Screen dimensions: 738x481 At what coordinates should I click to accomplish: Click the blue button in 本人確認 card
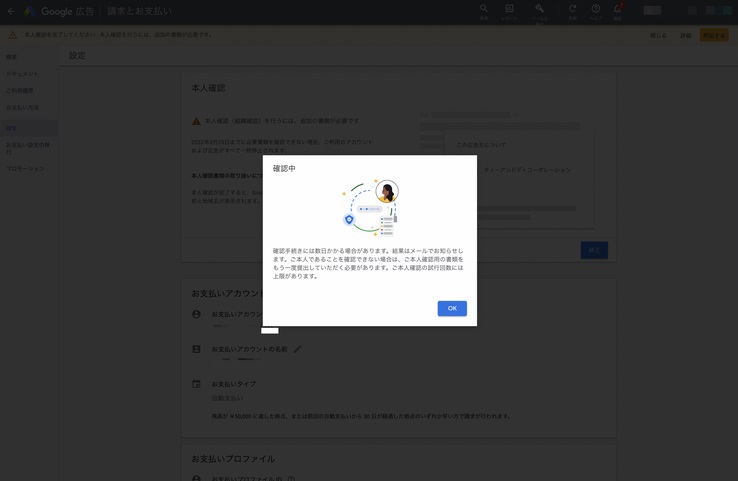[594, 250]
